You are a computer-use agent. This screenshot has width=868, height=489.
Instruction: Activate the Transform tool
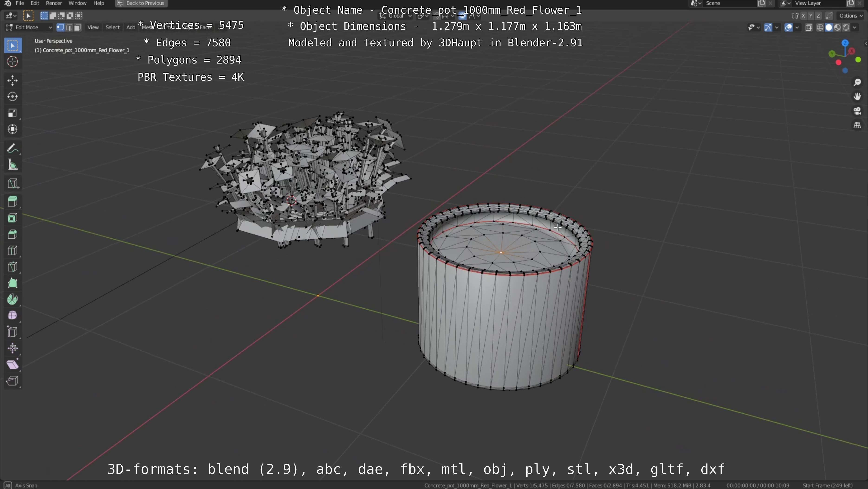(x=13, y=129)
